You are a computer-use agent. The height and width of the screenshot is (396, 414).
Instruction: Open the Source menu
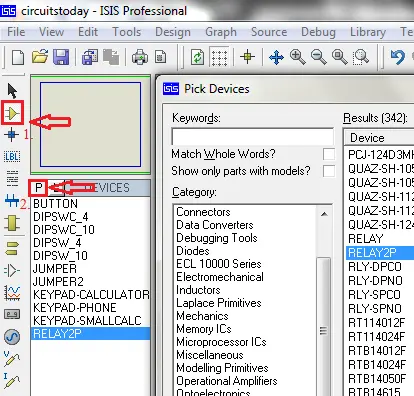[269, 32]
